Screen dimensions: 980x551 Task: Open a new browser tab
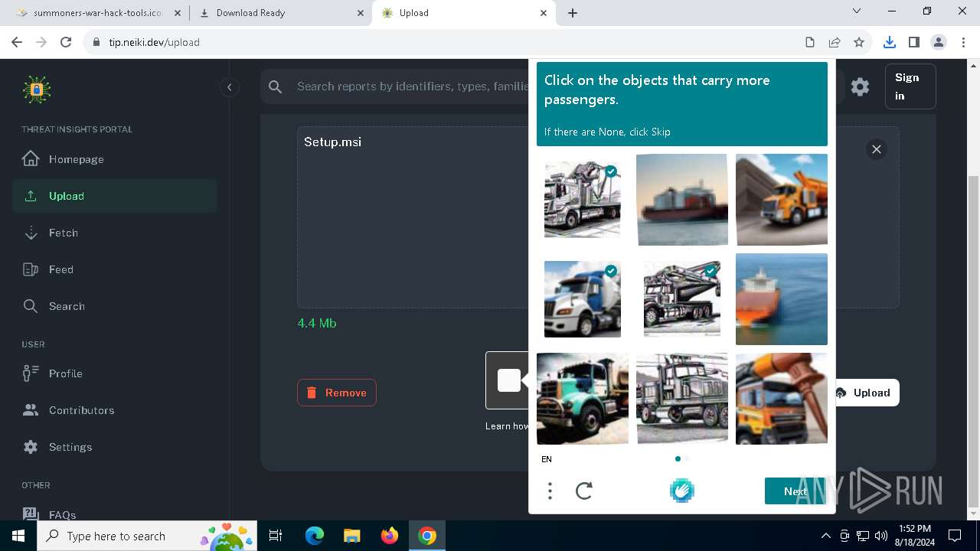(x=573, y=13)
